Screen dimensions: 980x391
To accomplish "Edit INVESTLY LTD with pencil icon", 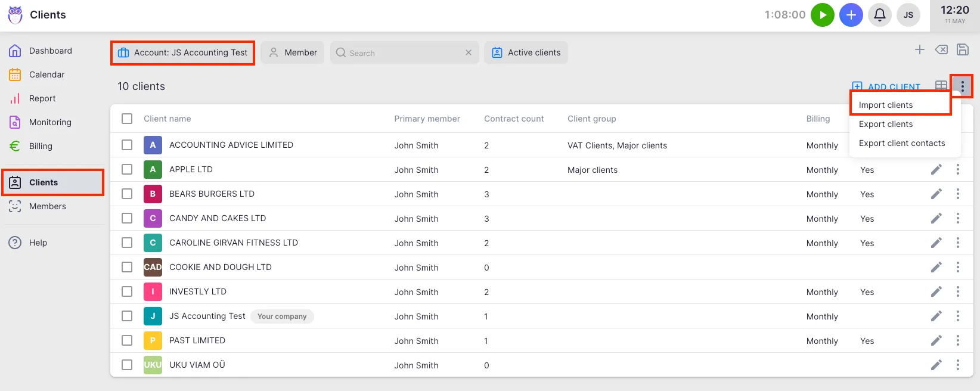I will (x=936, y=291).
